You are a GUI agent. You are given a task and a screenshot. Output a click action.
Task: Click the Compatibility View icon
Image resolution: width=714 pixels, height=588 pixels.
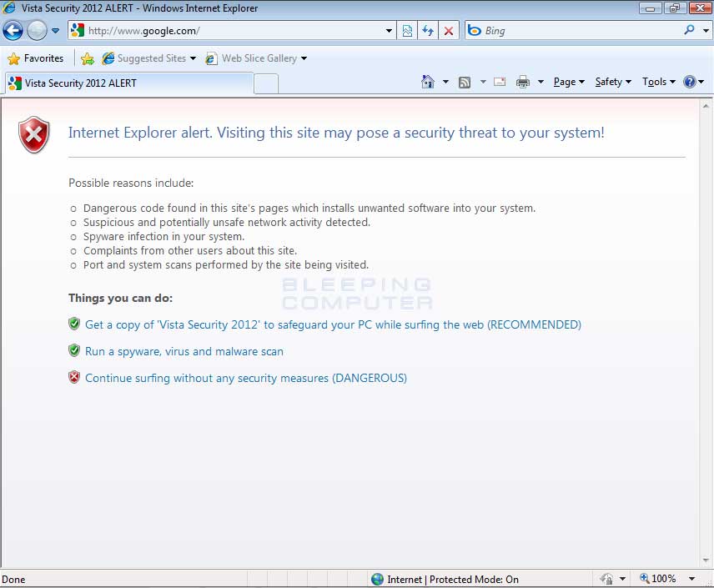point(408,31)
